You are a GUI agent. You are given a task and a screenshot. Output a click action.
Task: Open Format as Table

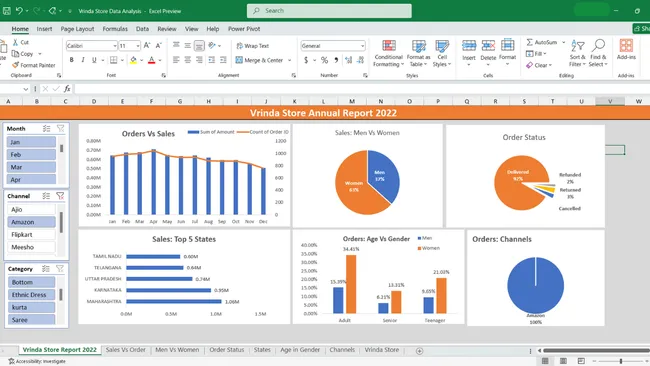coord(419,53)
